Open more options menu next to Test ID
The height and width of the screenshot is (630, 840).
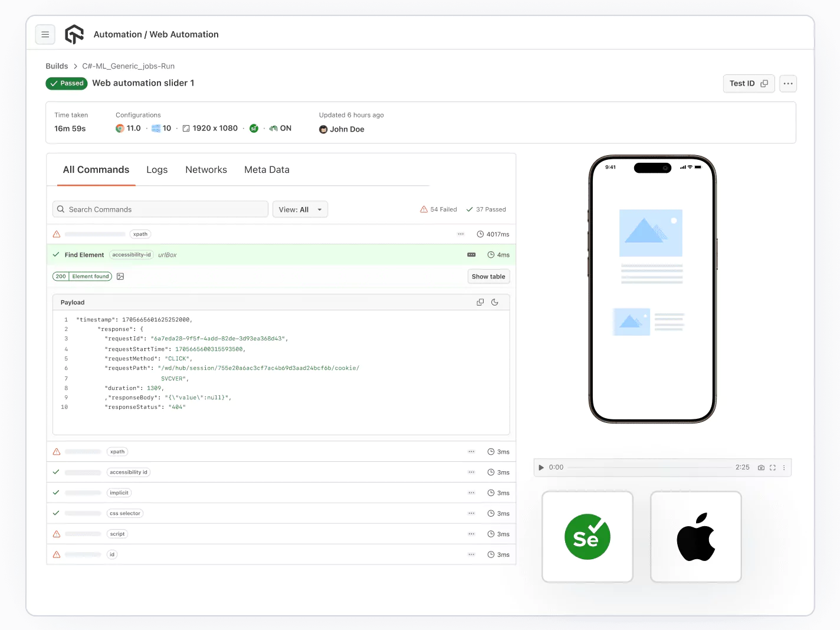pos(787,83)
